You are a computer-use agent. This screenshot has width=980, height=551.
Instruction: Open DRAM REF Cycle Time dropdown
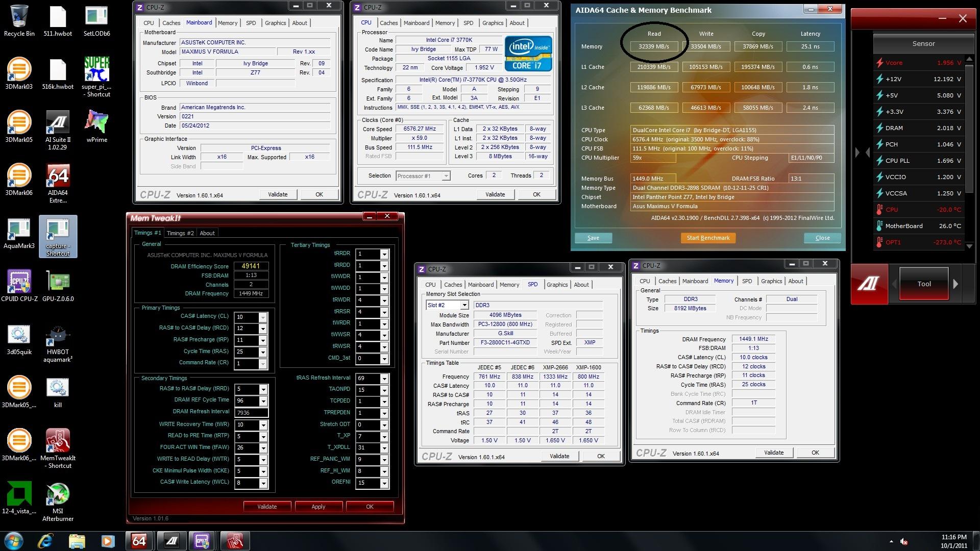point(263,401)
